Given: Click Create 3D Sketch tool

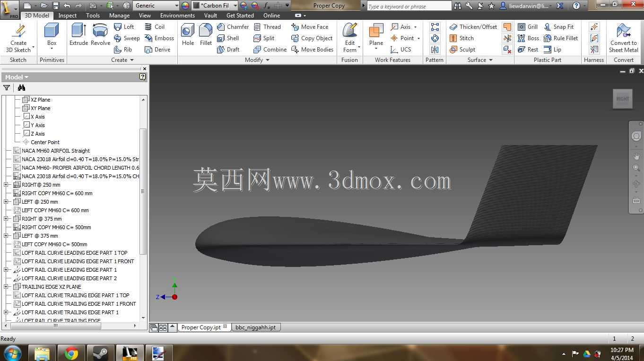Looking at the screenshot, I should (x=18, y=38).
